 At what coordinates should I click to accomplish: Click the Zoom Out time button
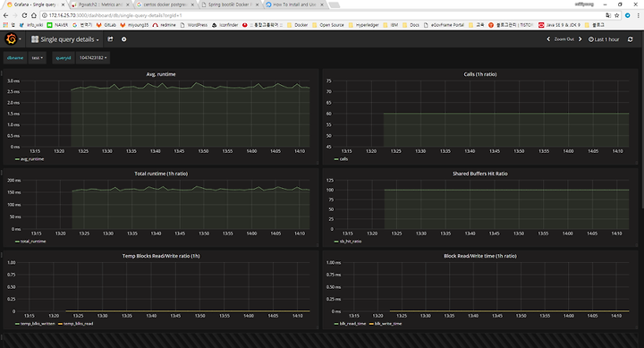(563, 39)
